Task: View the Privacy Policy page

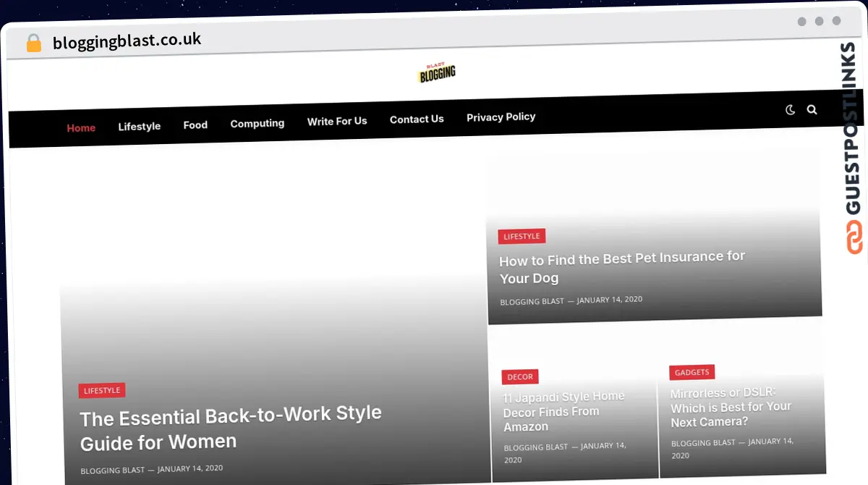Action: [501, 117]
